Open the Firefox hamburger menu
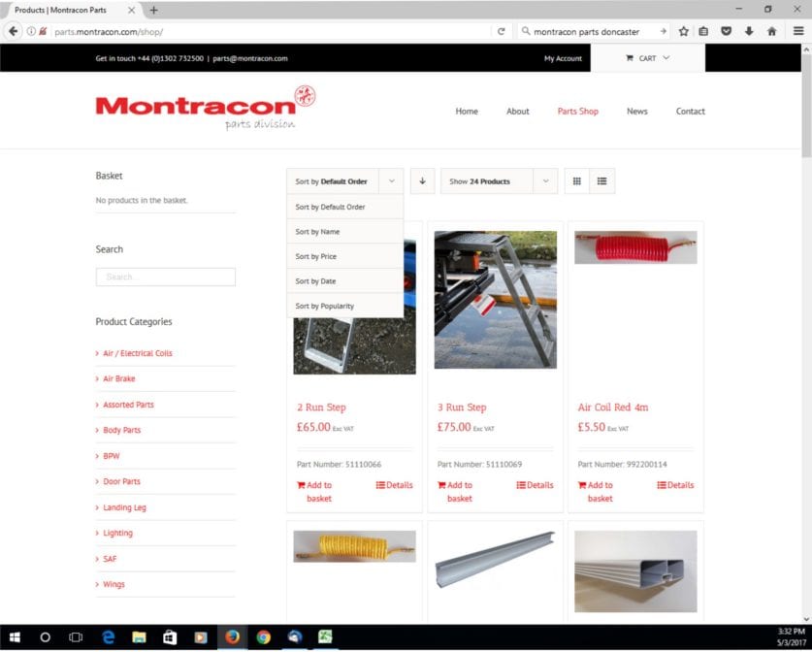This screenshot has width=812, height=652. point(798,32)
